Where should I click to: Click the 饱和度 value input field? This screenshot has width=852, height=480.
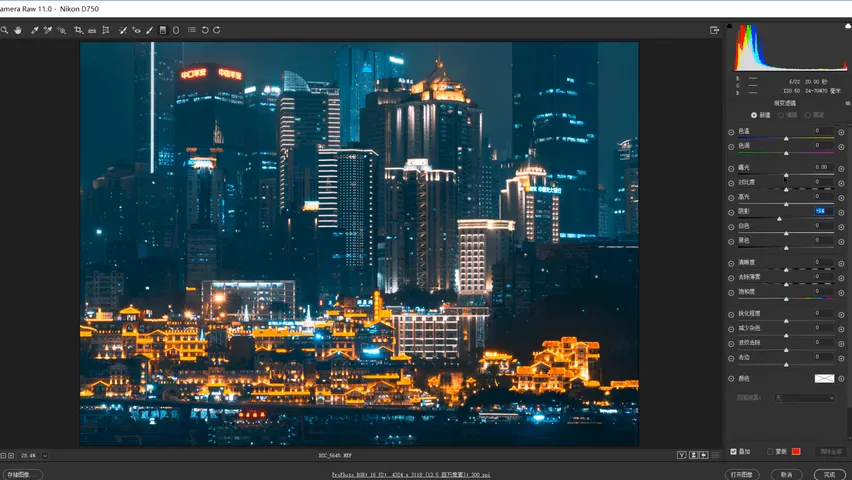point(823,291)
